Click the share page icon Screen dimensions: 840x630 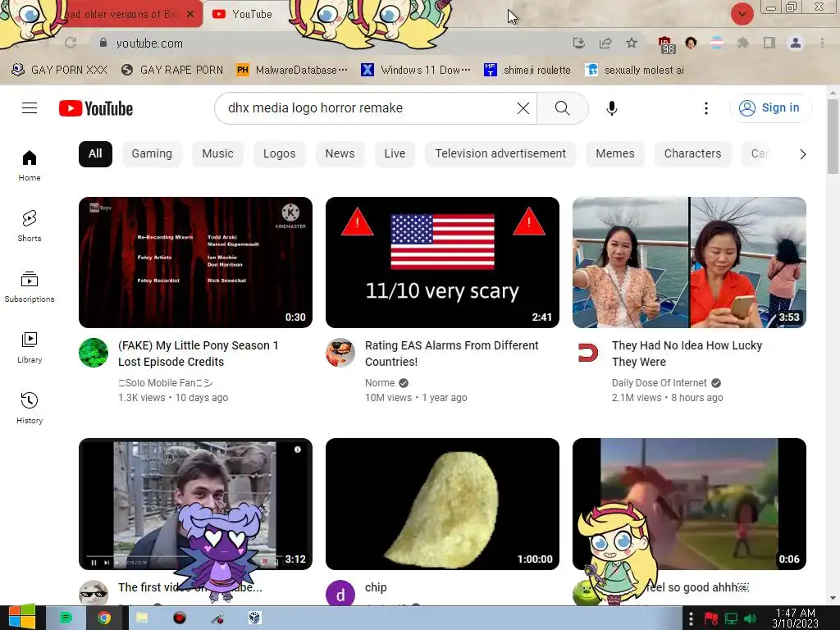[x=605, y=43]
